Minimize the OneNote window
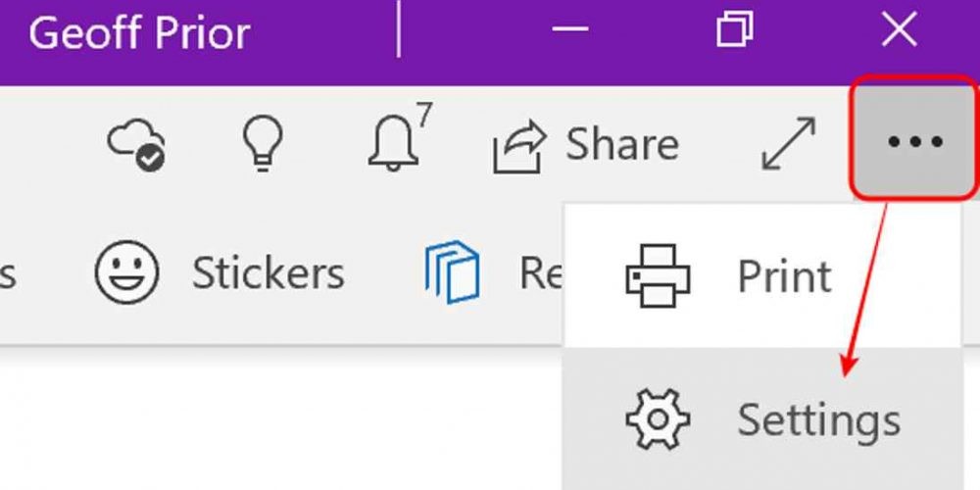 (x=570, y=29)
